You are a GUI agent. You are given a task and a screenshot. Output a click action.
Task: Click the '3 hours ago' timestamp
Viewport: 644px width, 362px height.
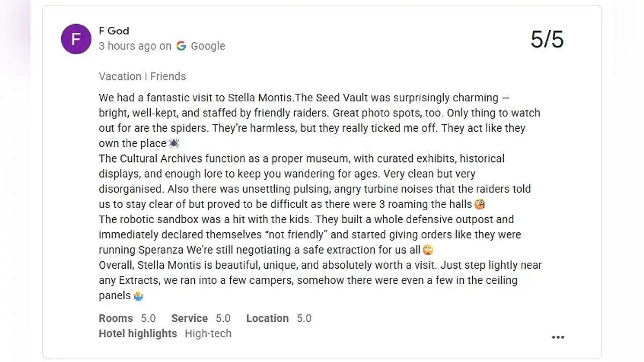[x=127, y=46]
